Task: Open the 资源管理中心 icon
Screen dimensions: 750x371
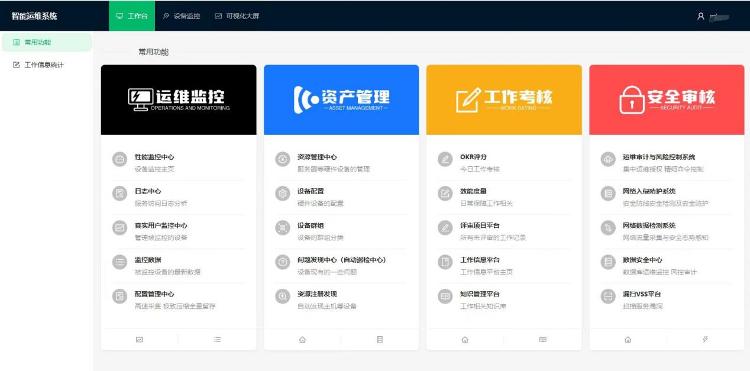Action: point(283,159)
